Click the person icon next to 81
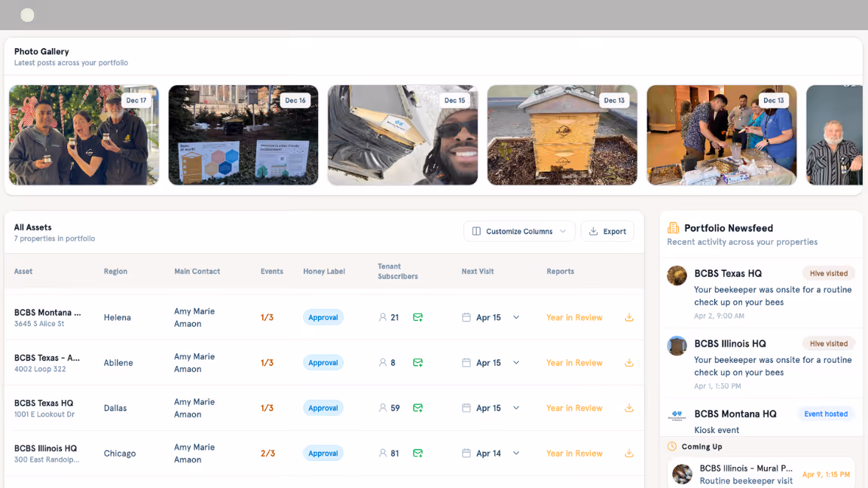Viewport: 868px width, 488px height. [383, 453]
